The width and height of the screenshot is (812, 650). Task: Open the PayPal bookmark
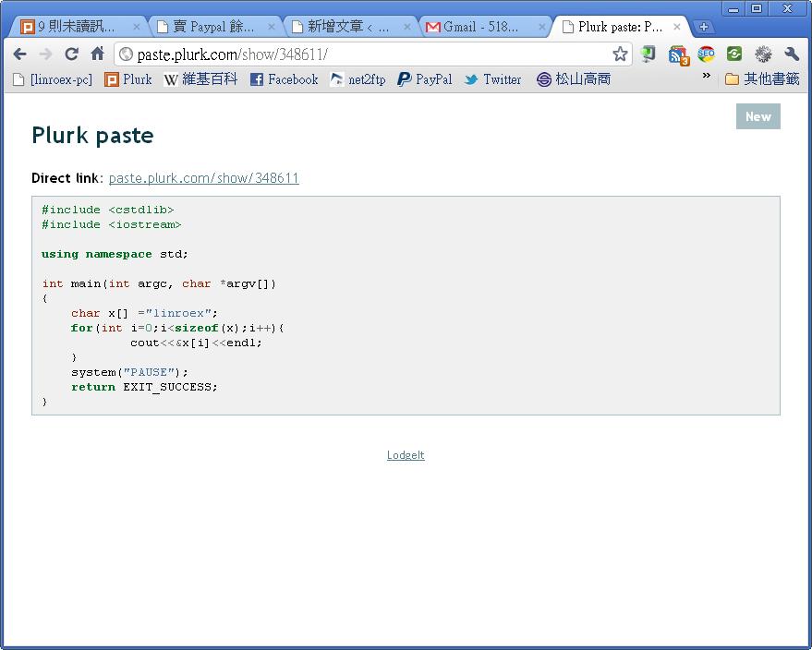click(x=425, y=79)
